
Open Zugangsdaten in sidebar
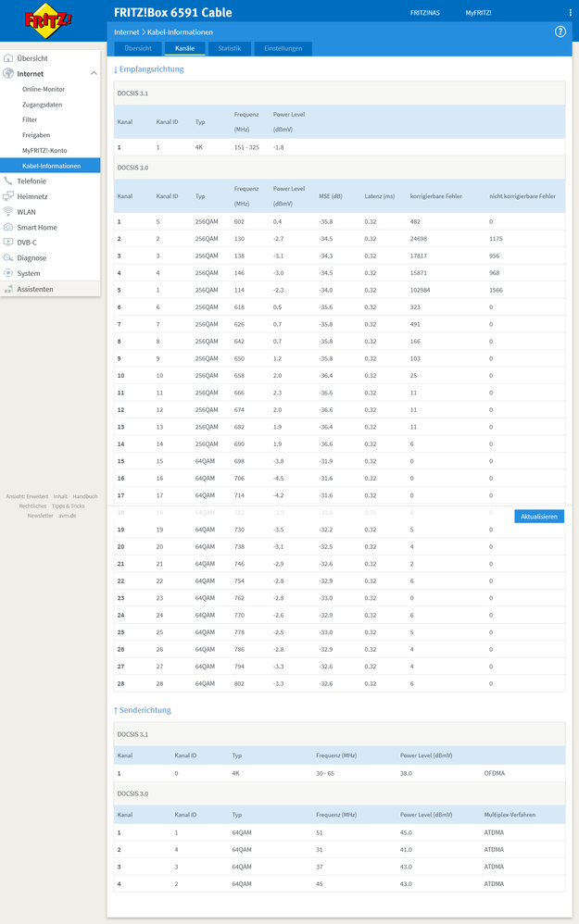point(42,105)
